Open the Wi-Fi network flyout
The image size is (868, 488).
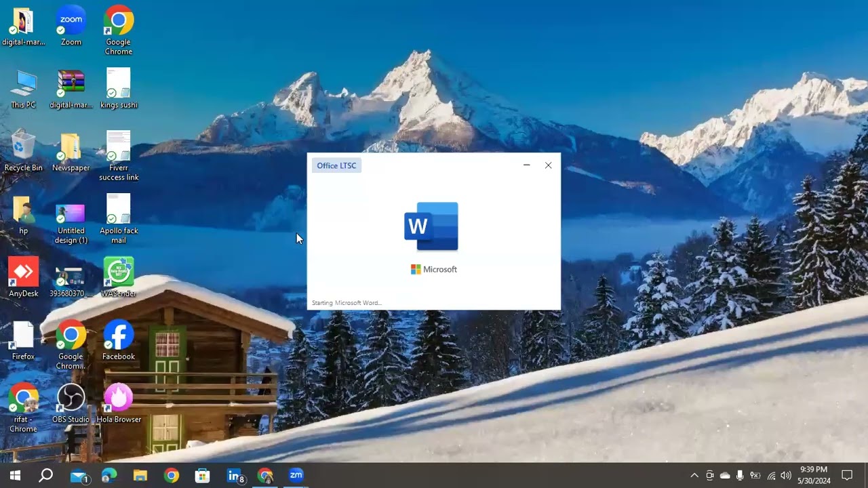(771, 476)
